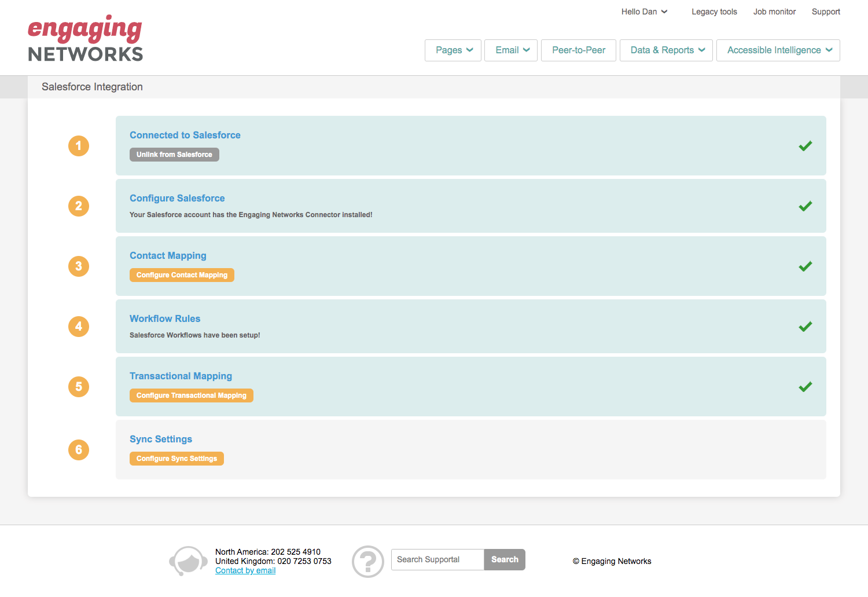Follow the Contact by email link
Viewport: 868px width, 597px height.
[x=245, y=570]
